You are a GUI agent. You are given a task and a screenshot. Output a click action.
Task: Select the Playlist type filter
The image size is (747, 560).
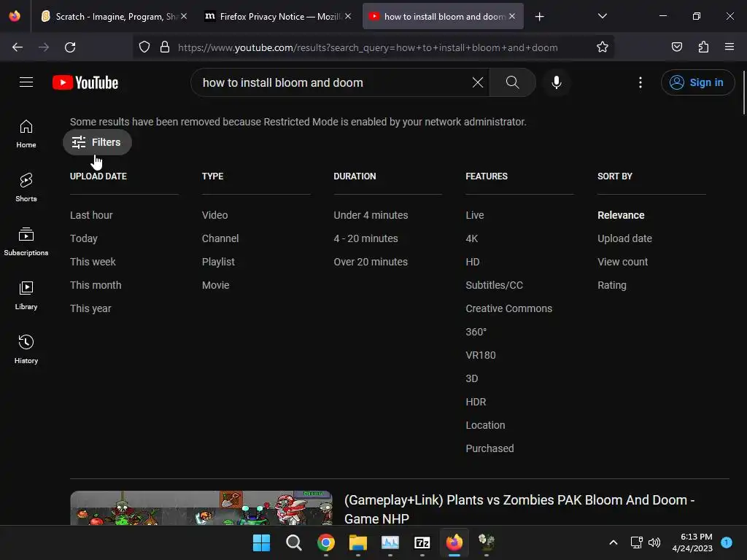point(218,262)
